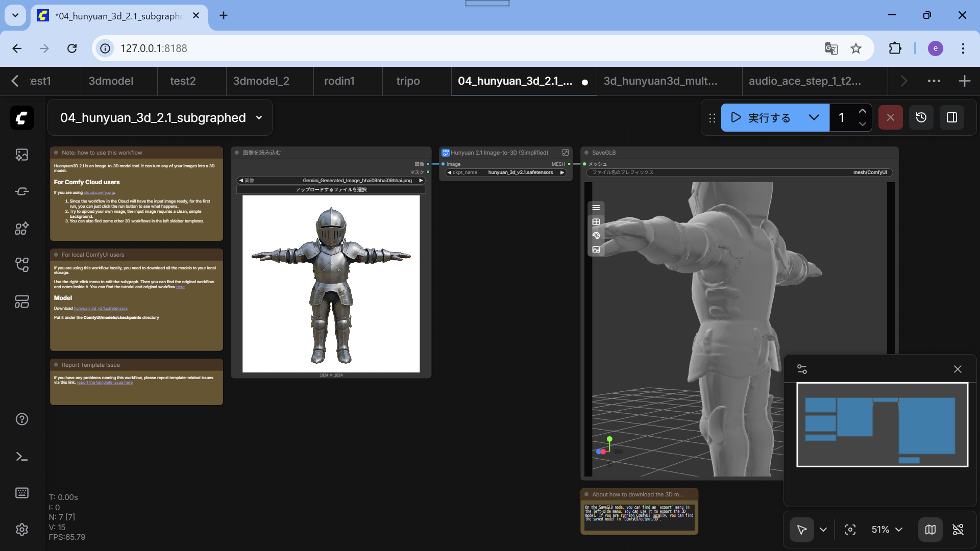Open the templates sidebar icon
Screen dimensions: 980x551
coord(21,302)
